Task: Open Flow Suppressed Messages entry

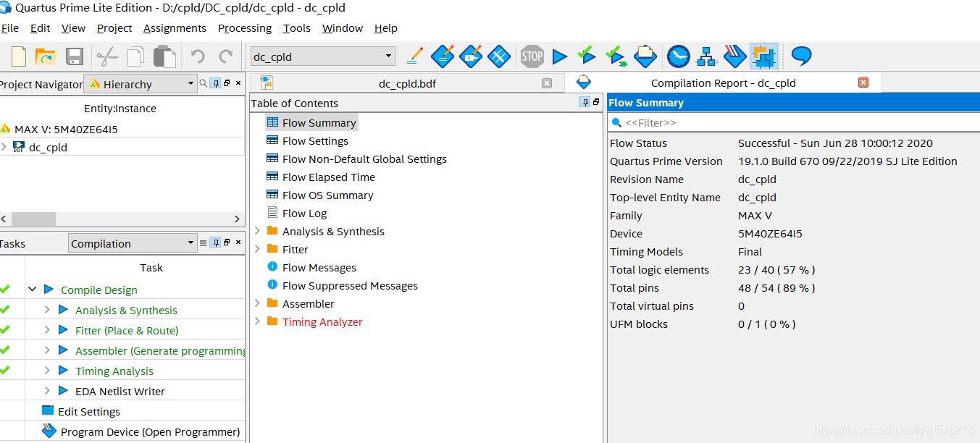Action: pyautogui.click(x=350, y=285)
